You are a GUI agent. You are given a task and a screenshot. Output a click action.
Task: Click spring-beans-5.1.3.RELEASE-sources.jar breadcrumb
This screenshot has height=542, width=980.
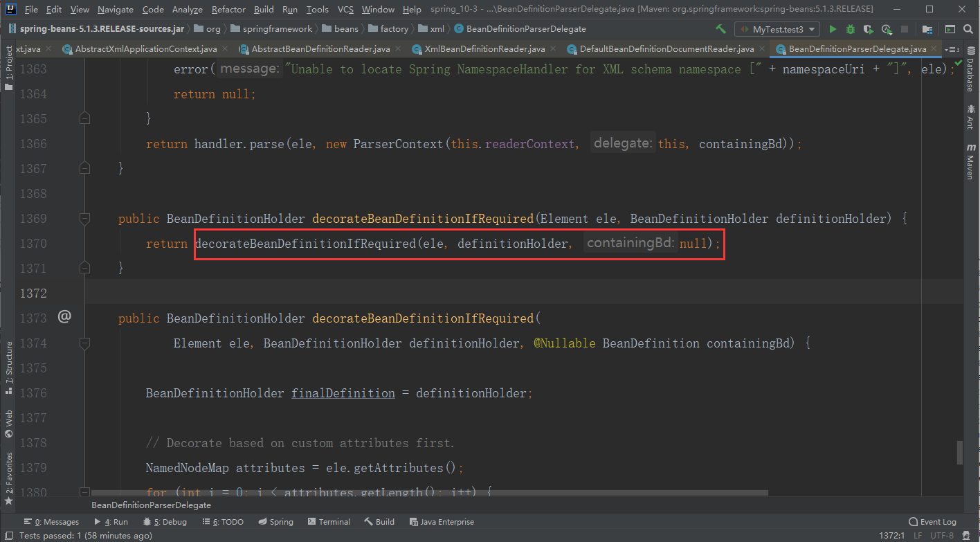(102, 29)
